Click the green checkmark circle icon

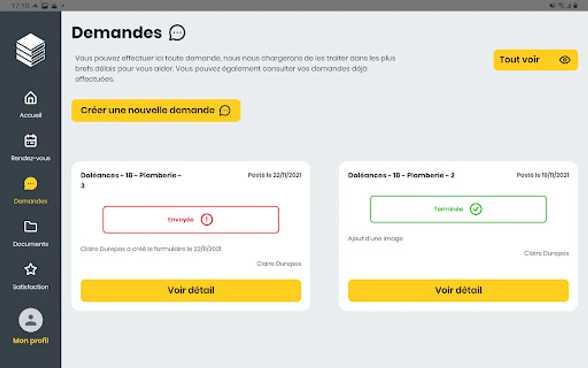click(476, 209)
